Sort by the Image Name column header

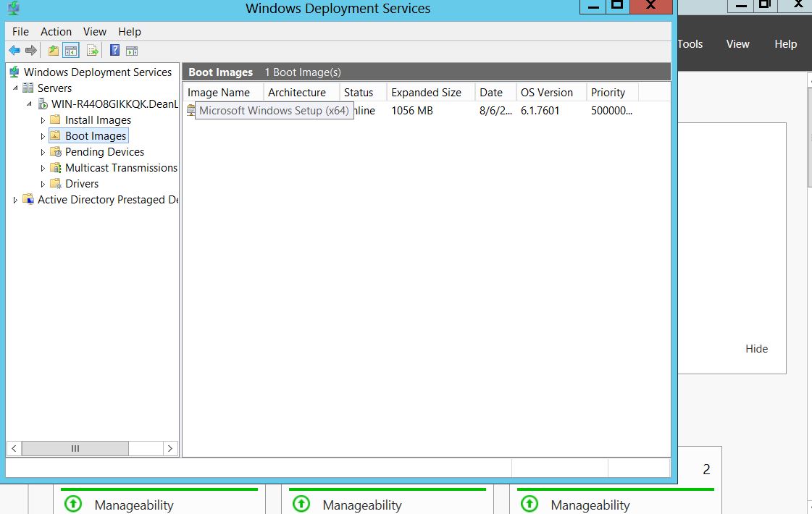[223, 92]
